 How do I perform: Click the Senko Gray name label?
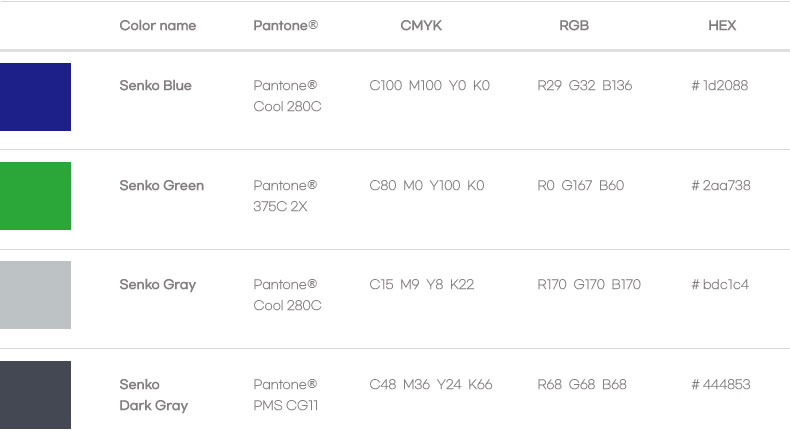coord(157,284)
